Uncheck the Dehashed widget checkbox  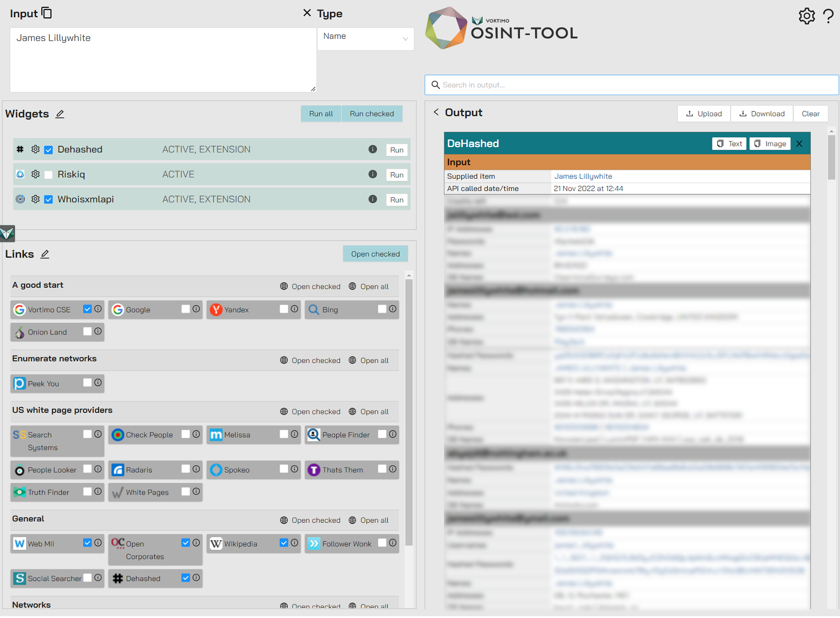coord(49,150)
